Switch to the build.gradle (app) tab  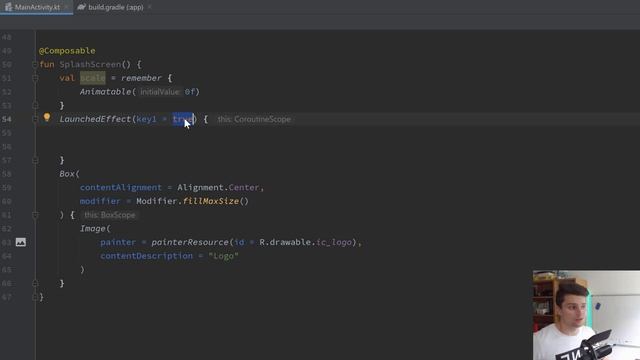click(x=116, y=7)
